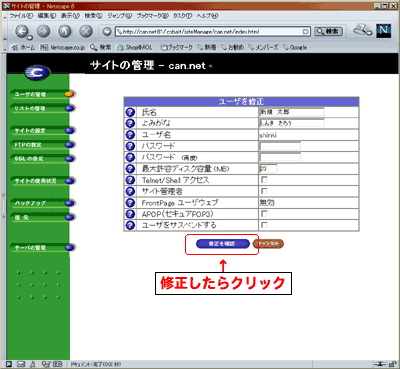Click the Forward navigation arrow button
The width and height of the screenshot is (400, 369).
(43, 31)
